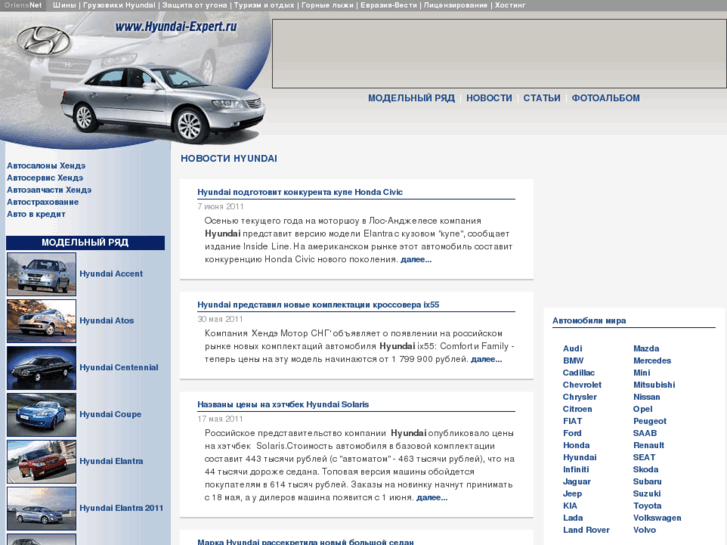Image resolution: width=727 pixels, height=545 pixels.
Task: Open the ФОТОАЛЬБОМ menu section
Action: coord(606,98)
